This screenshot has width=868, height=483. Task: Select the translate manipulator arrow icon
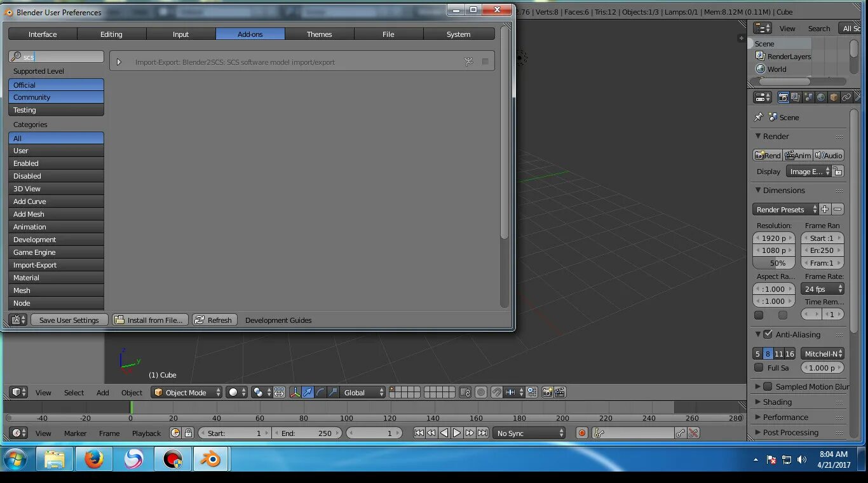308,393
